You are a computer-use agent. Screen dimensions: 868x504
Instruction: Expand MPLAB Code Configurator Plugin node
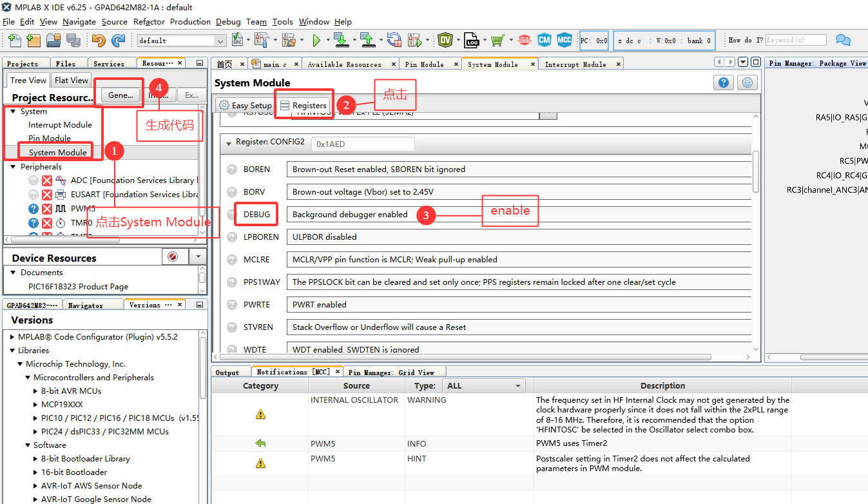click(12, 336)
